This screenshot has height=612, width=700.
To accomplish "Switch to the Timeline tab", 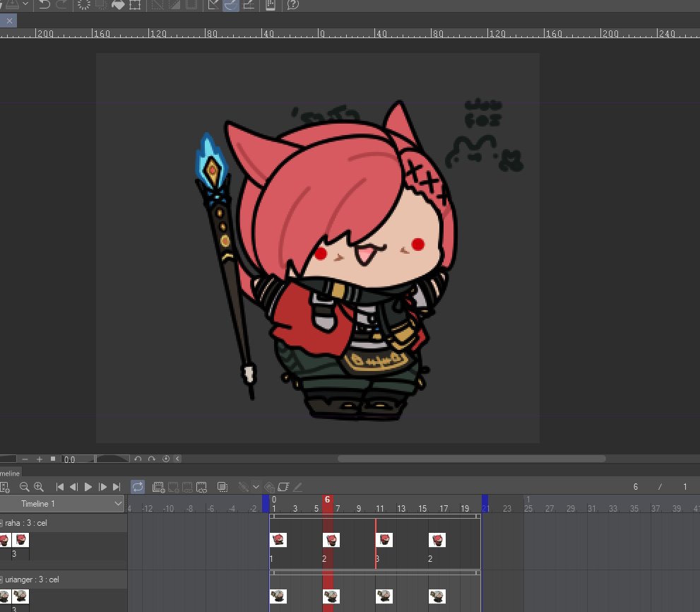I will [10, 473].
